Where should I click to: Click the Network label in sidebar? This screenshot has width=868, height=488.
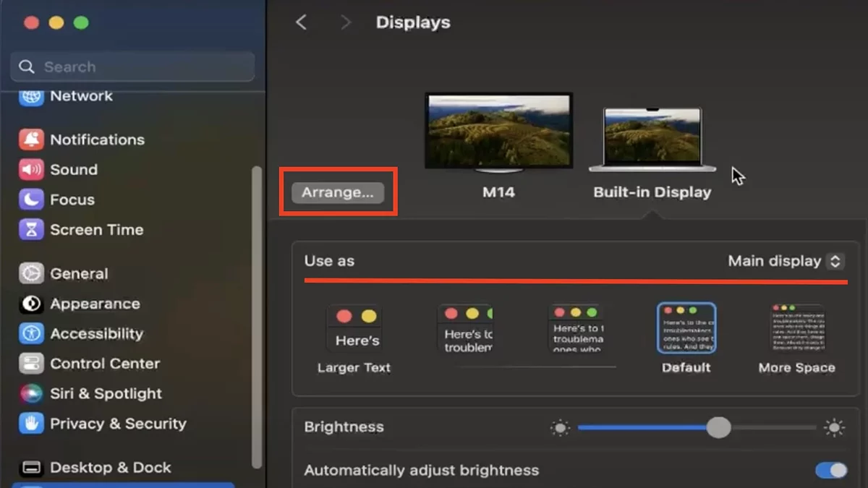81,96
